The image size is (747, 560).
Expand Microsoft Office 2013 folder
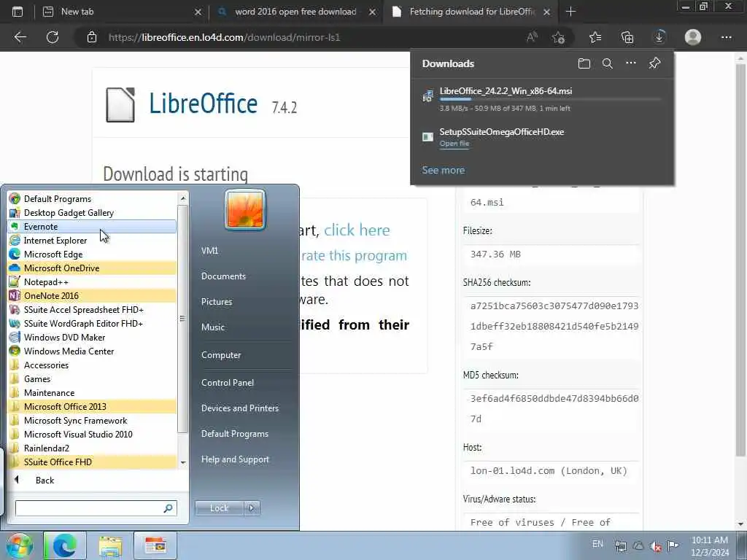click(92, 407)
